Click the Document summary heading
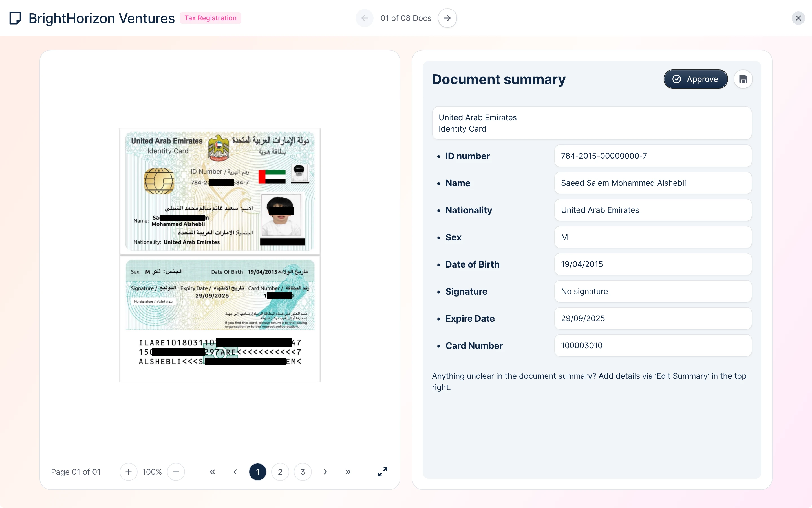Viewport: 812px width, 508px height. click(x=498, y=79)
